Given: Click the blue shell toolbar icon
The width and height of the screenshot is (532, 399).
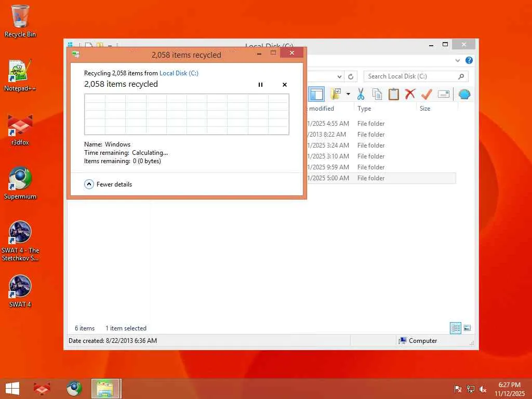Looking at the screenshot, I should (464, 94).
